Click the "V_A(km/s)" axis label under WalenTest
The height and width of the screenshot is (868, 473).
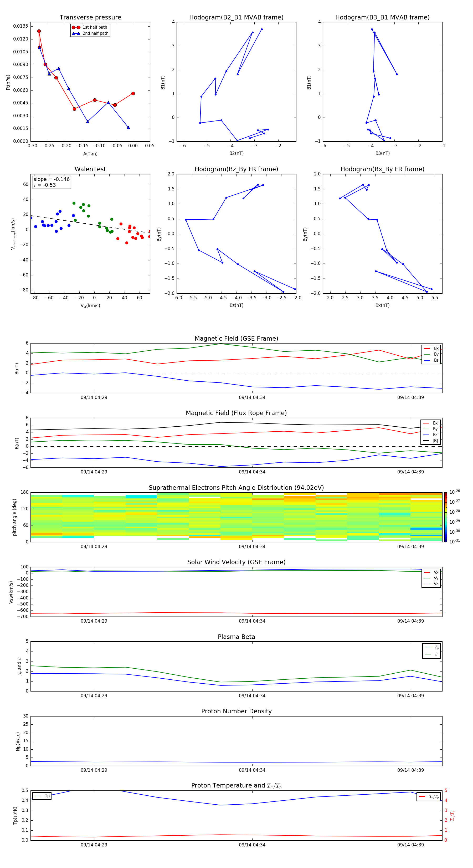coord(90,306)
